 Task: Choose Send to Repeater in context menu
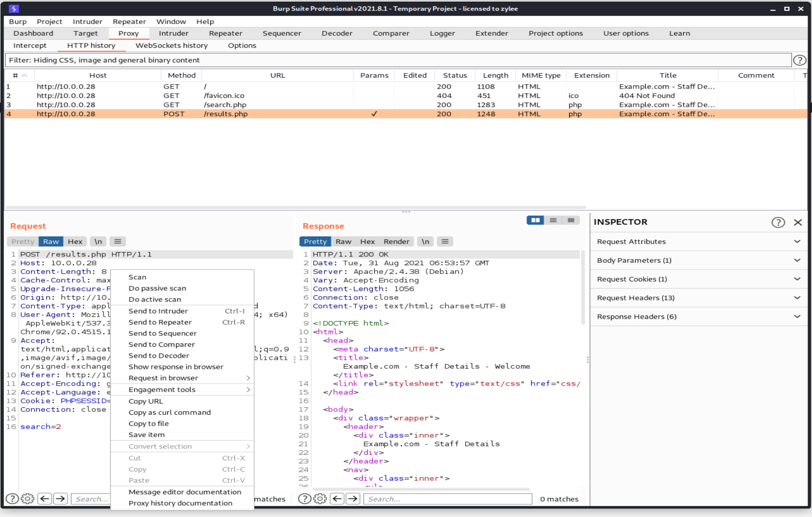pos(160,322)
